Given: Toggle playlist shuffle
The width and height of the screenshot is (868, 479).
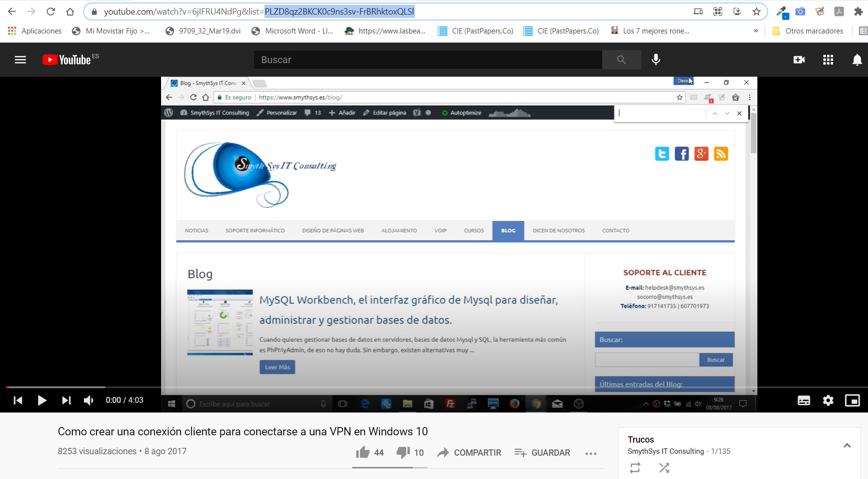Looking at the screenshot, I should click(x=664, y=468).
